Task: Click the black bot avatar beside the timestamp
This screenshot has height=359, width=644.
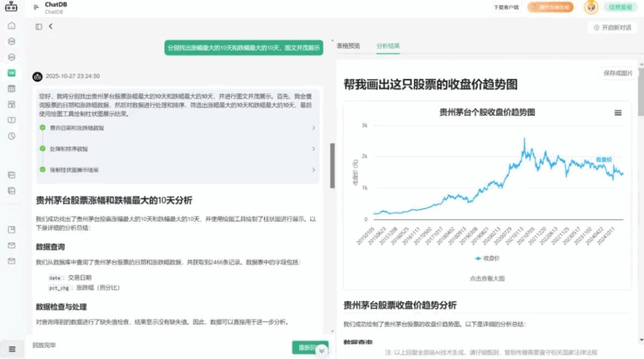Action: (x=37, y=77)
